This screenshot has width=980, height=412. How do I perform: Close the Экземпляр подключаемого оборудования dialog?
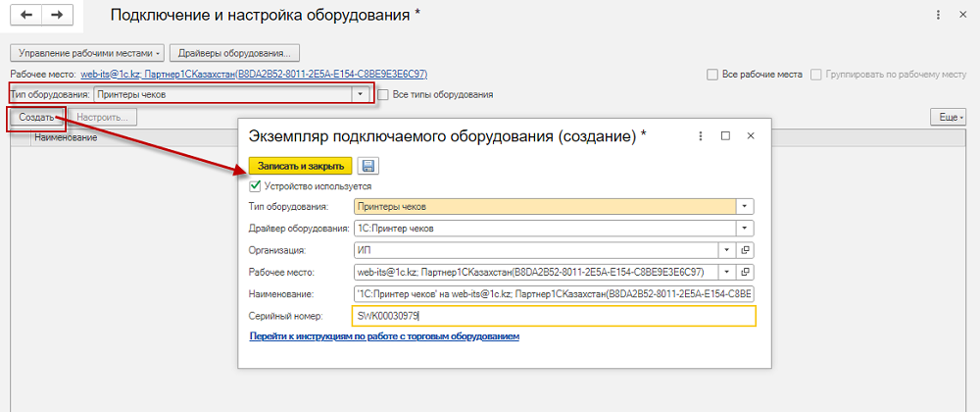coord(751,135)
